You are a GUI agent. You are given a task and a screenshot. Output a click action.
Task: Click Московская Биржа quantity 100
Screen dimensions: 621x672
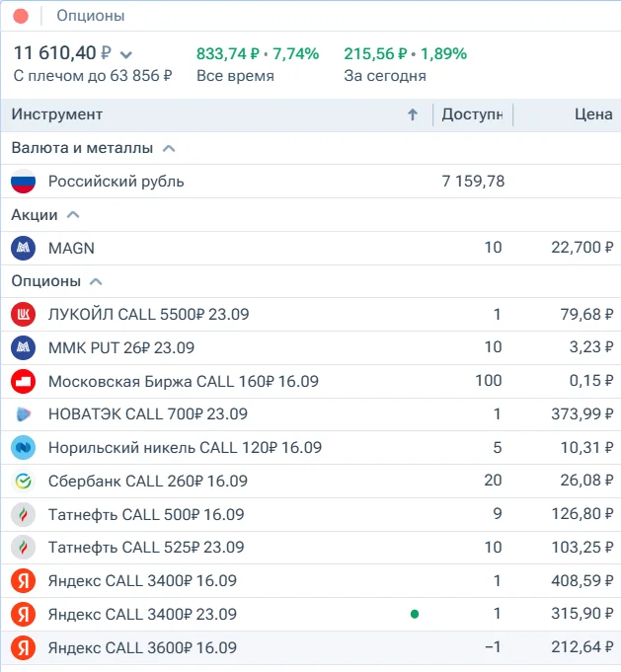489,381
